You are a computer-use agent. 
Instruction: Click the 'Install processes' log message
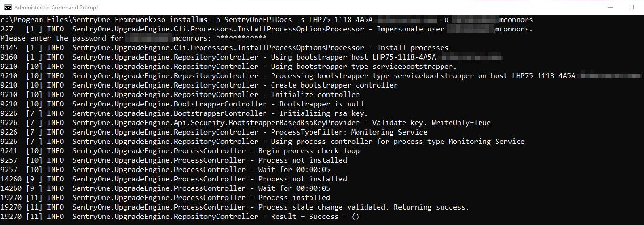point(412,48)
